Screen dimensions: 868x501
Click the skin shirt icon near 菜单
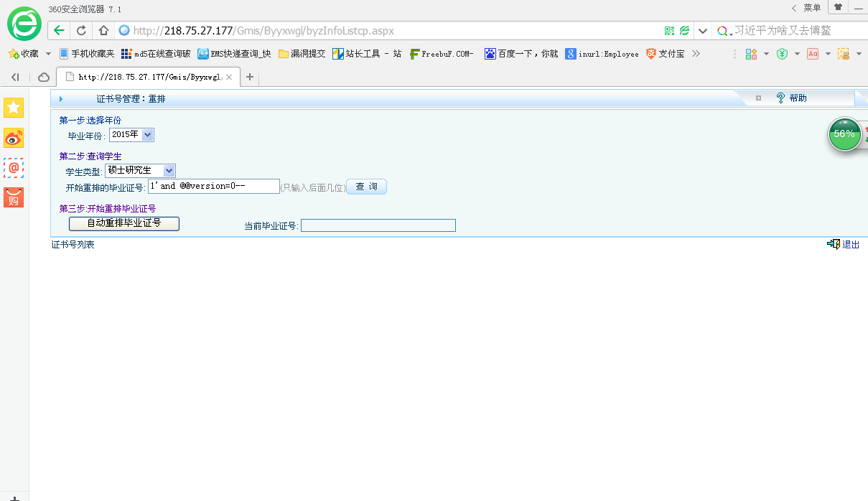pyautogui.click(x=838, y=7)
